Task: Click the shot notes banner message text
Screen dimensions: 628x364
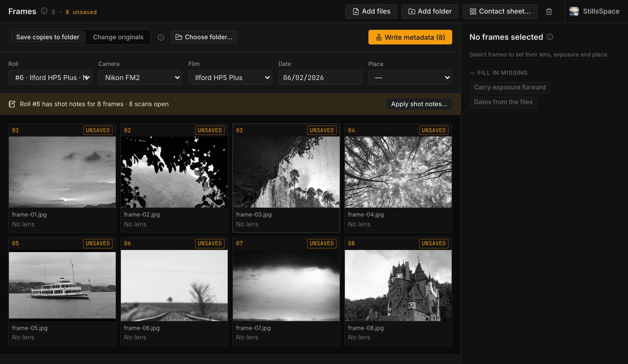Action: (94, 104)
